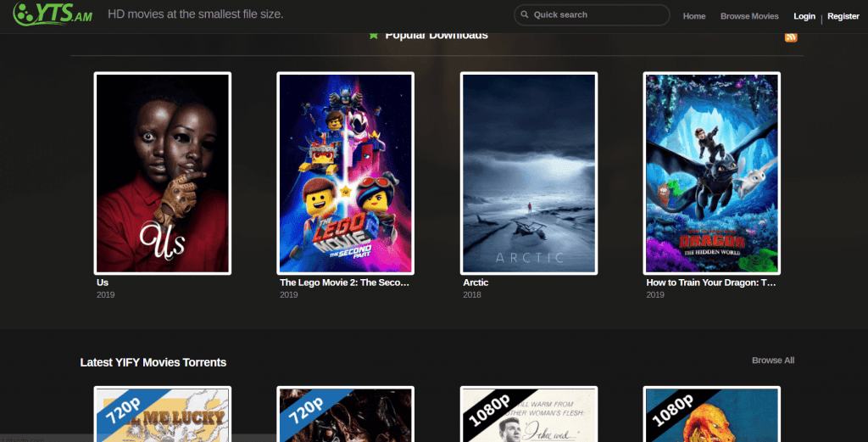
Task: Select The Lego Movie 2 poster
Action: coord(345,173)
